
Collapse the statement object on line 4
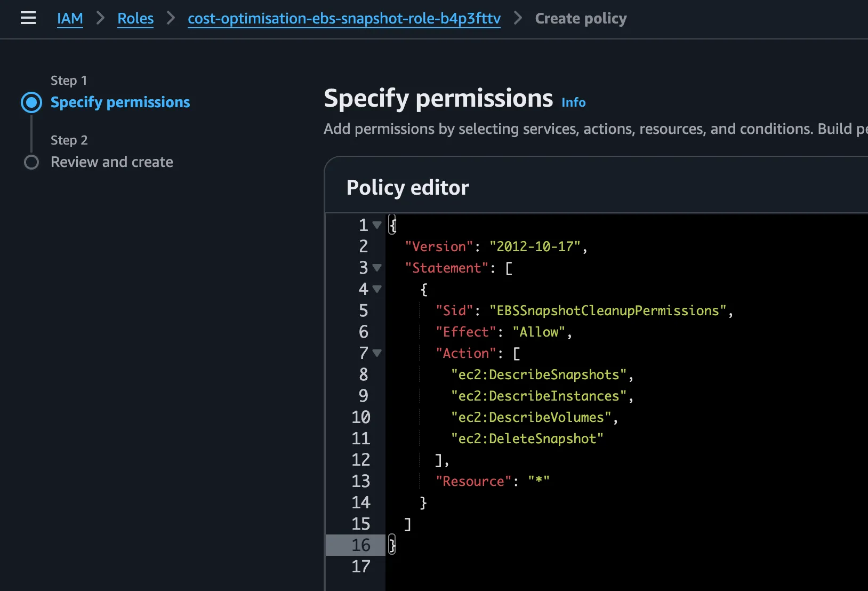pyautogui.click(x=377, y=289)
